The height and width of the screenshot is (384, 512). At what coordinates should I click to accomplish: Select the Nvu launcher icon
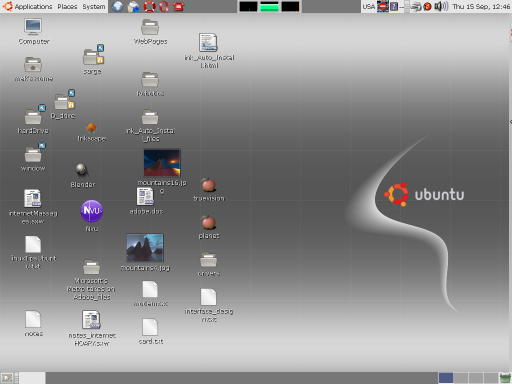coord(91,211)
